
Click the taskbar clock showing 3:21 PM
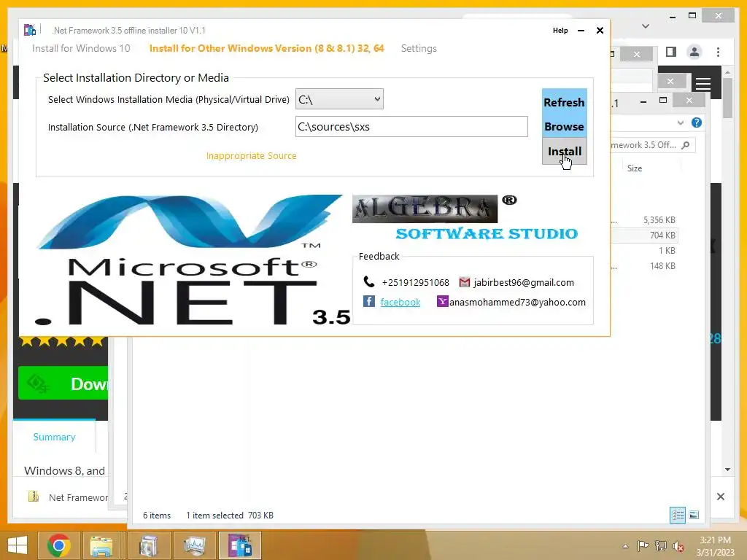click(x=715, y=545)
